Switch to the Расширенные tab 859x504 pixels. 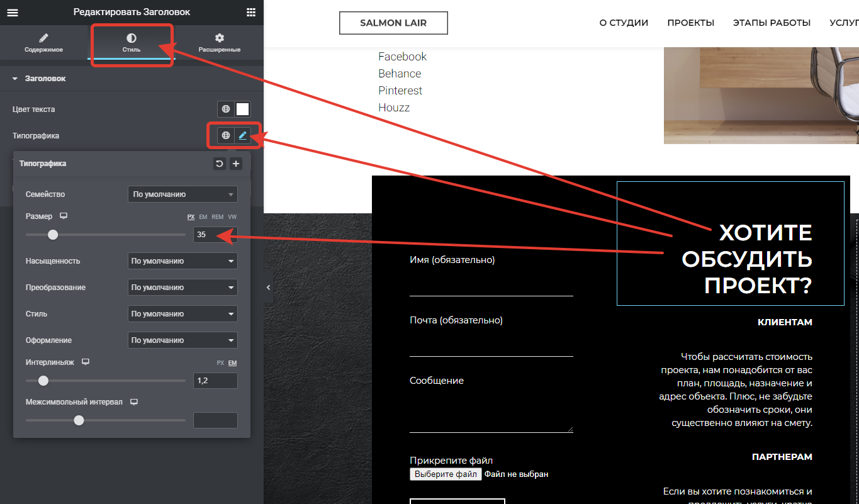[x=219, y=43]
